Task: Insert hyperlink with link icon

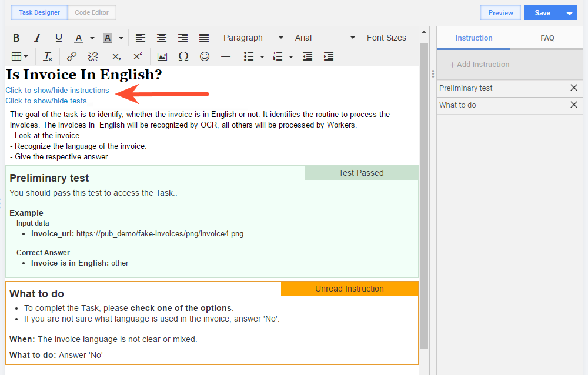Action: (x=72, y=56)
